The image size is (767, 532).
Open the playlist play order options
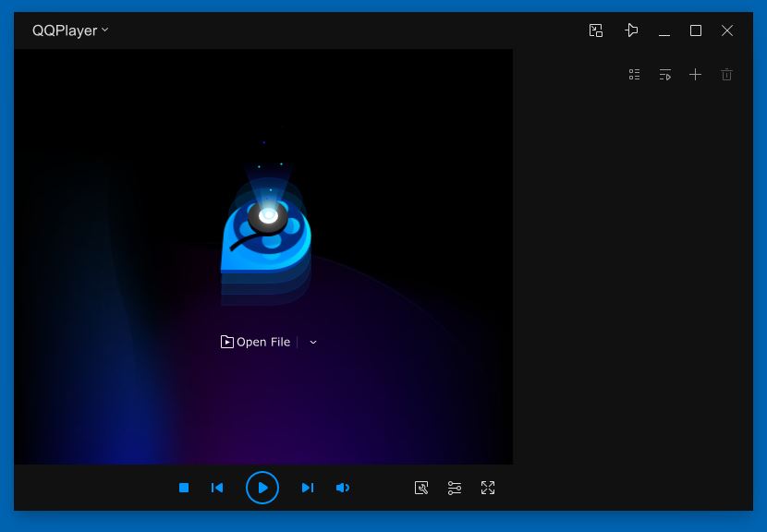pyautogui.click(x=664, y=74)
